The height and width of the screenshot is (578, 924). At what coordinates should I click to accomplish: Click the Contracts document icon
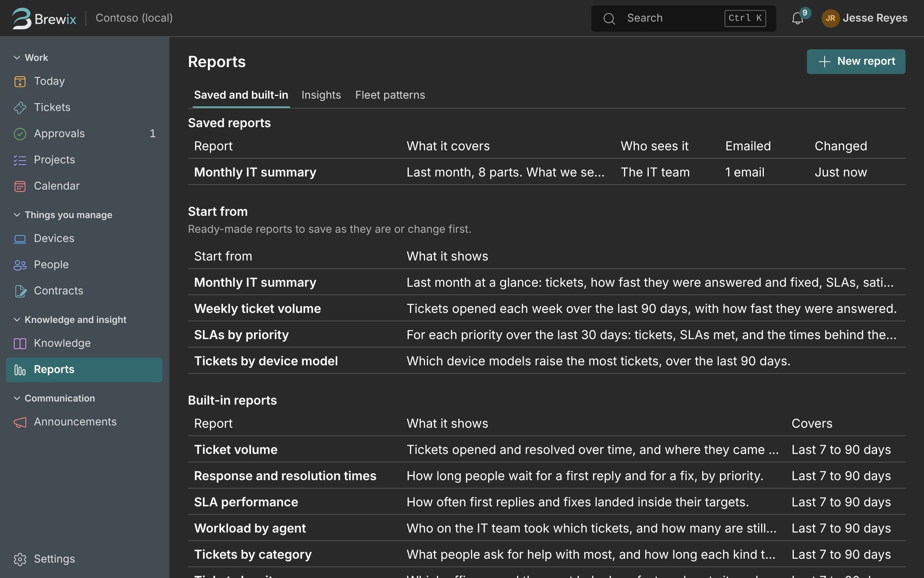pyautogui.click(x=20, y=291)
